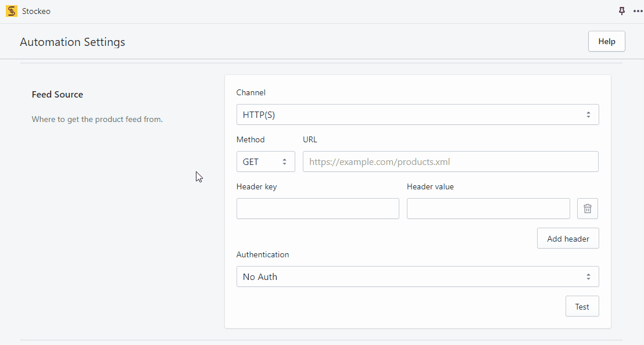Open the Channel dropdown showing HTTP(S)
The width and height of the screenshot is (644, 345).
[x=417, y=114]
